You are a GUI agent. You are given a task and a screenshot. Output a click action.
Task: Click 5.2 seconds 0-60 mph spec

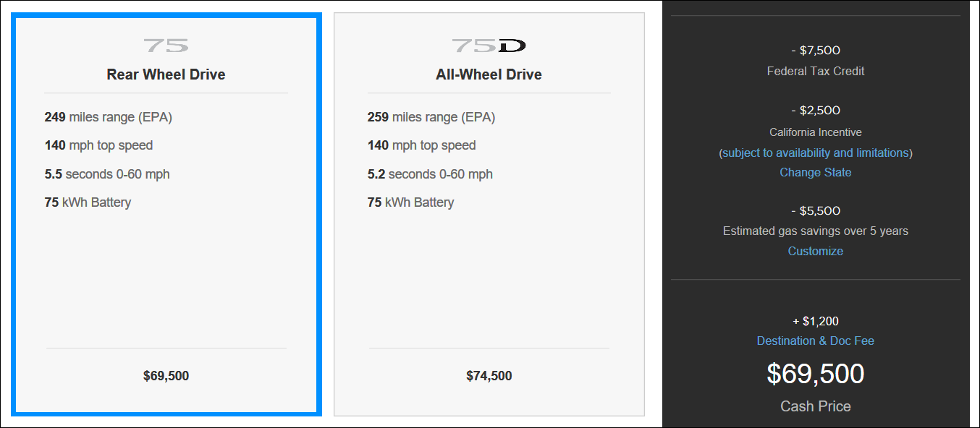click(430, 174)
